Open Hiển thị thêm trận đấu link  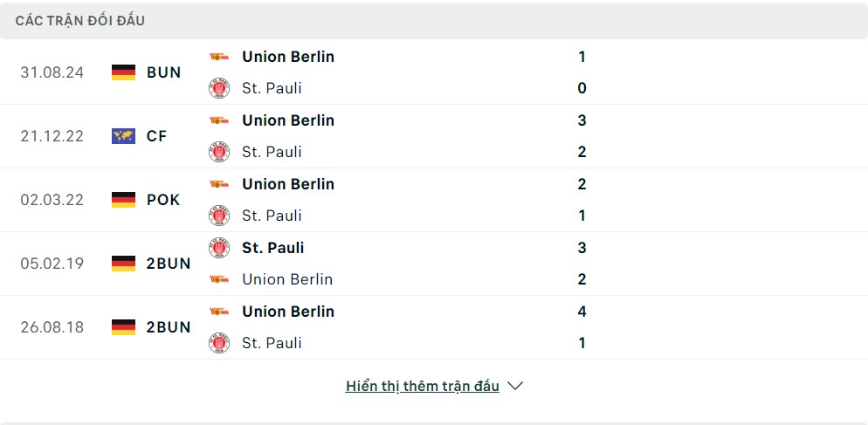click(x=423, y=387)
